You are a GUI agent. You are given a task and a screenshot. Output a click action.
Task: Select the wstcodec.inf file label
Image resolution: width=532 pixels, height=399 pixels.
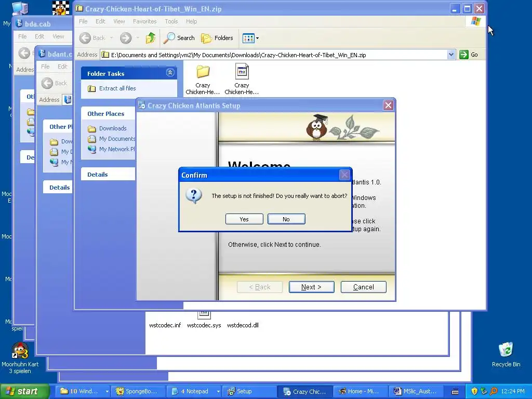[165, 325]
